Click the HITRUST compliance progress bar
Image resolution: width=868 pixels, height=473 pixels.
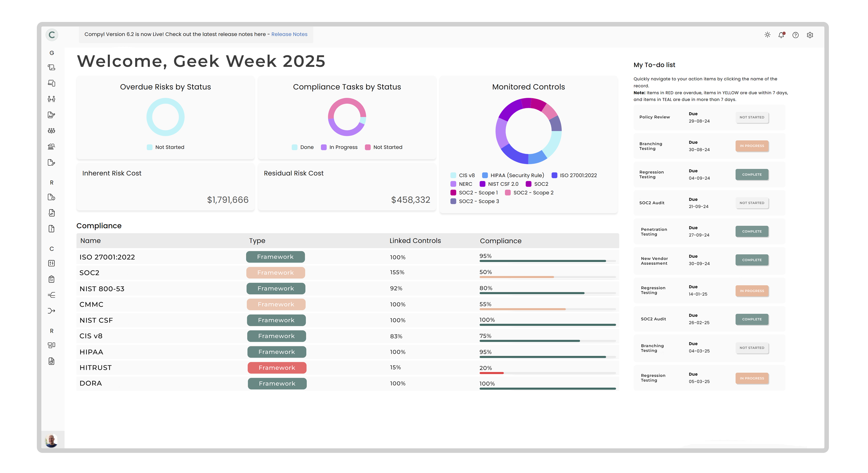pos(547,373)
